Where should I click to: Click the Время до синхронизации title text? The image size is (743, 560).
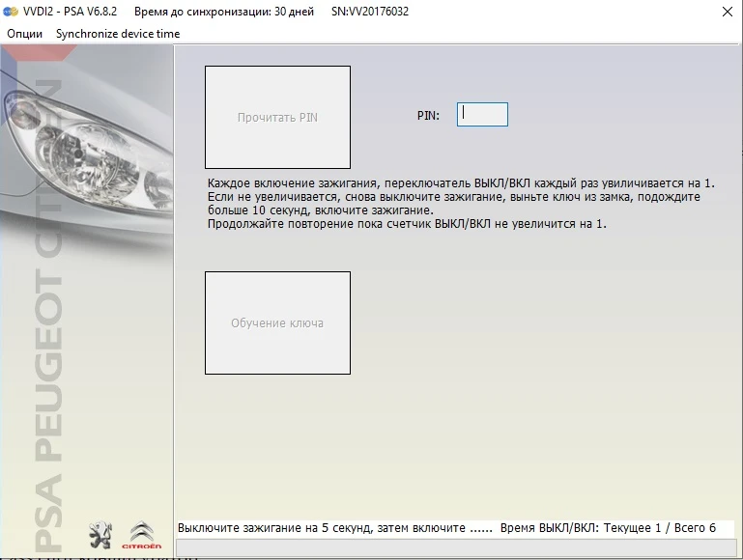point(223,12)
